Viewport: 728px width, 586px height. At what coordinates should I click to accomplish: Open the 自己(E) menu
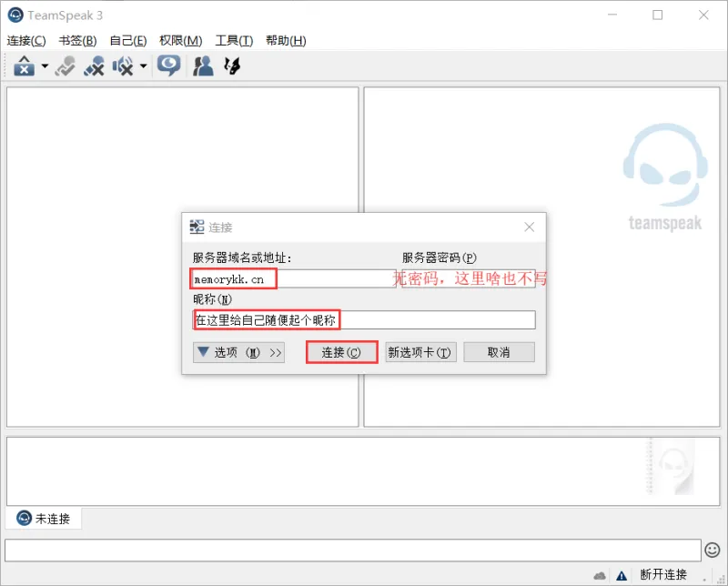click(128, 41)
